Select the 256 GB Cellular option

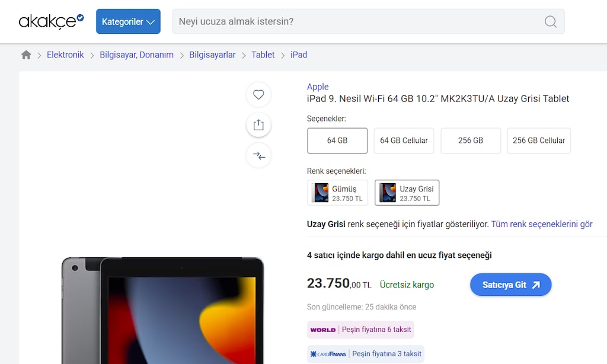pos(539,141)
